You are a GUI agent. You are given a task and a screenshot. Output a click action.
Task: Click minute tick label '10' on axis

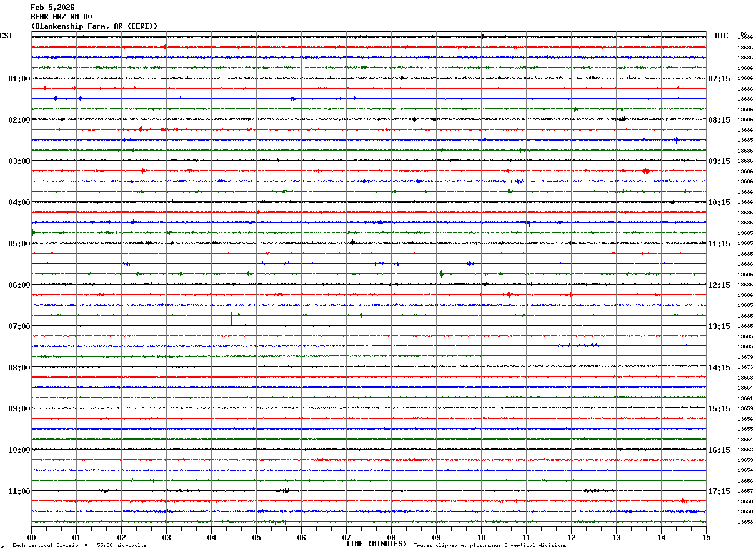coord(481,537)
